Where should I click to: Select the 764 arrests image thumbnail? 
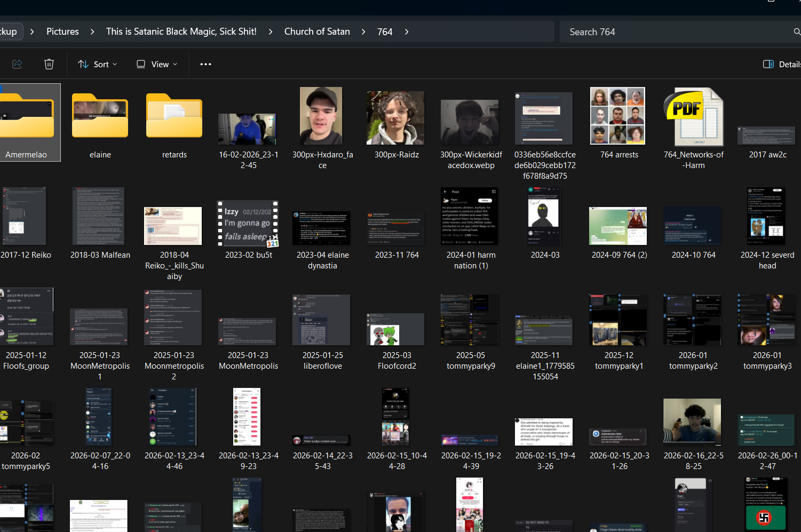click(618, 116)
